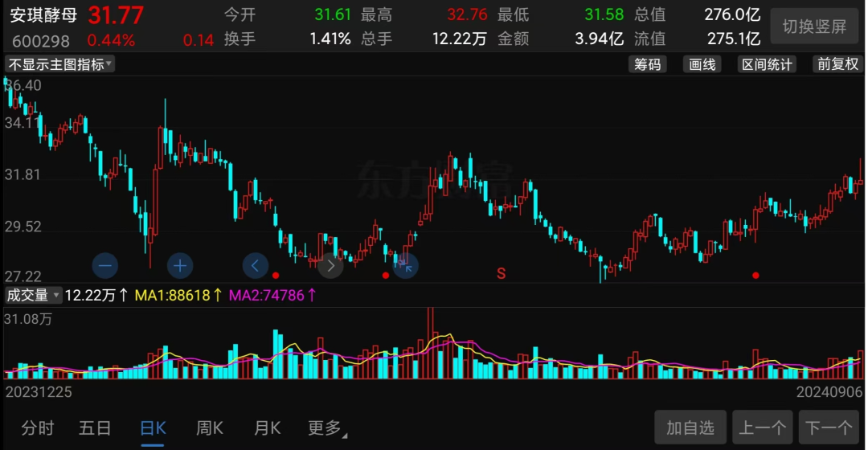
Task: Click the change percent 0.44%
Action: [111, 40]
